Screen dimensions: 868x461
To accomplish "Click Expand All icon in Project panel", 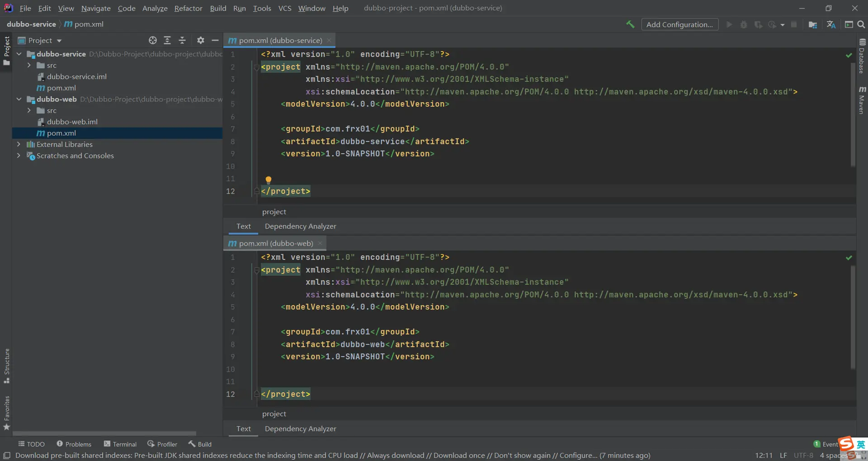I will (167, 40).
